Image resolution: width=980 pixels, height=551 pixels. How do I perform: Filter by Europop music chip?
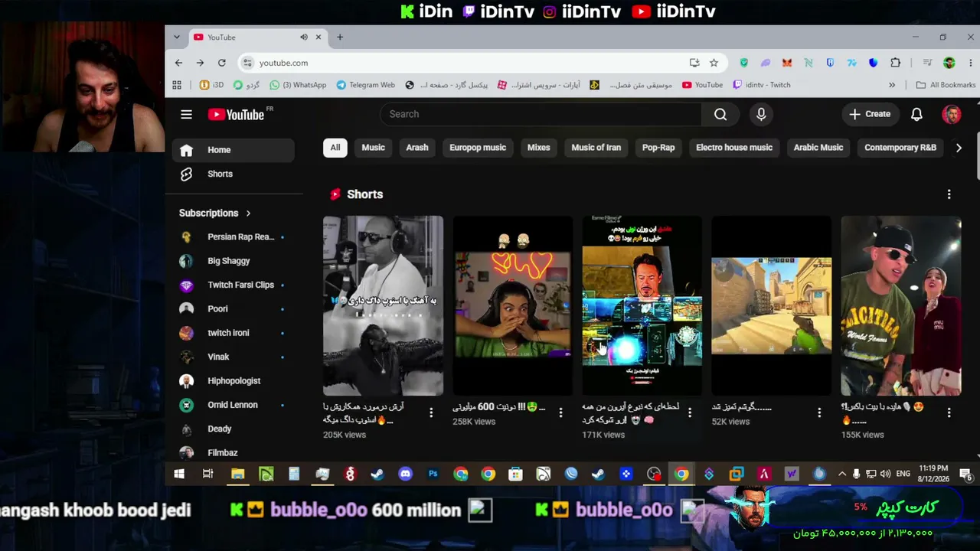(x=478, y=148)
